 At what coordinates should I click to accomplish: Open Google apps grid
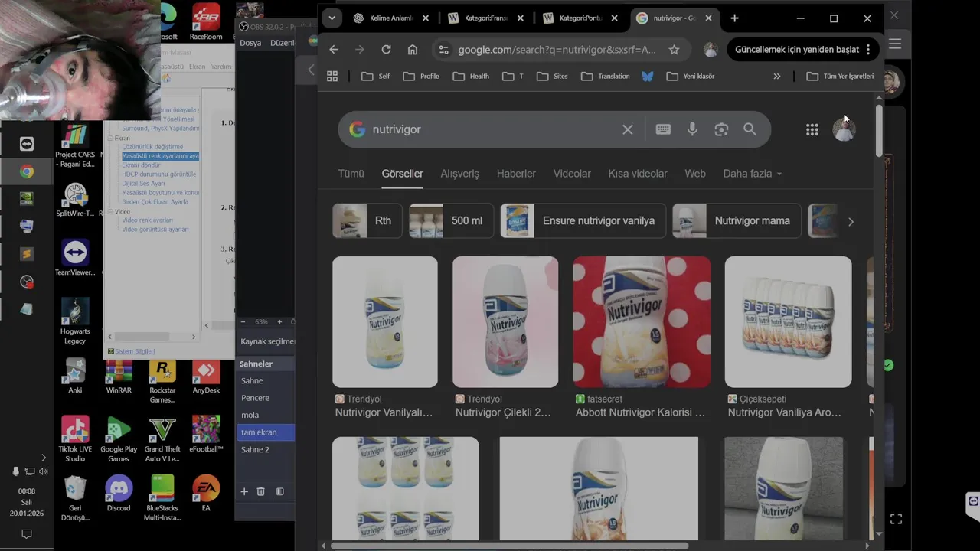pos(812,129)
